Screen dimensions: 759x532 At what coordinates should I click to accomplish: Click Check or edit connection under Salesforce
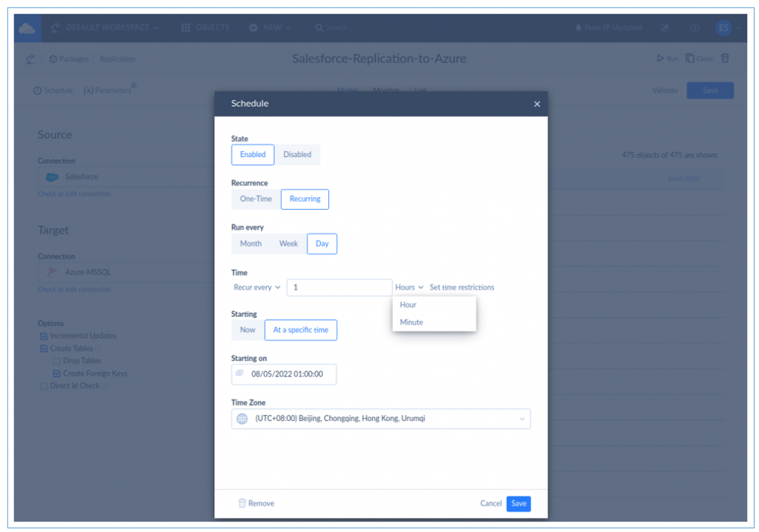click(x=75, y=194)
